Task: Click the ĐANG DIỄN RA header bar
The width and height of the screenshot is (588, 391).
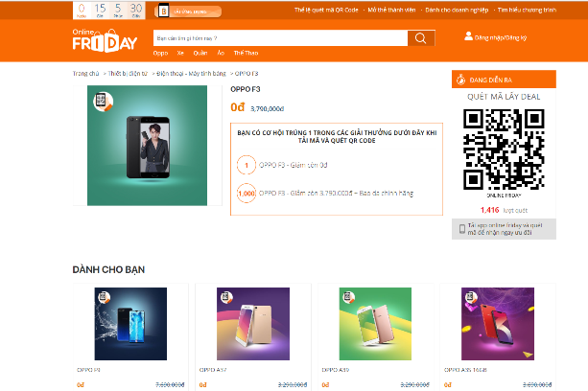Action: pyautogui.click(x=504, y=79)
